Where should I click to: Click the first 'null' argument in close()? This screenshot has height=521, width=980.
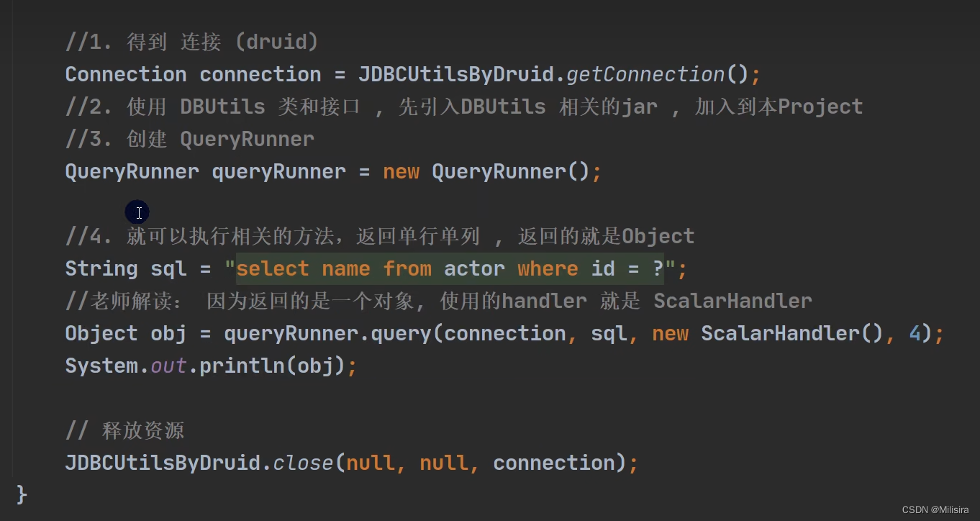point(371,463)
